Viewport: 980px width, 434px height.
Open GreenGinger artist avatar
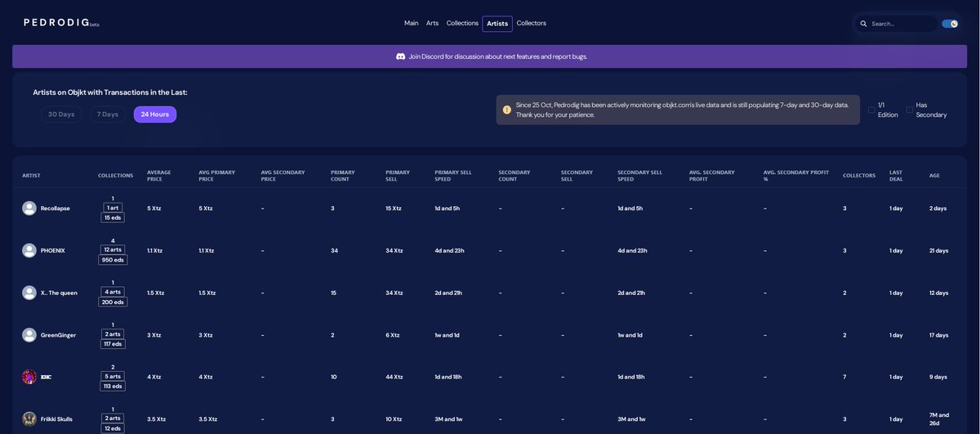tap(29, 335)
